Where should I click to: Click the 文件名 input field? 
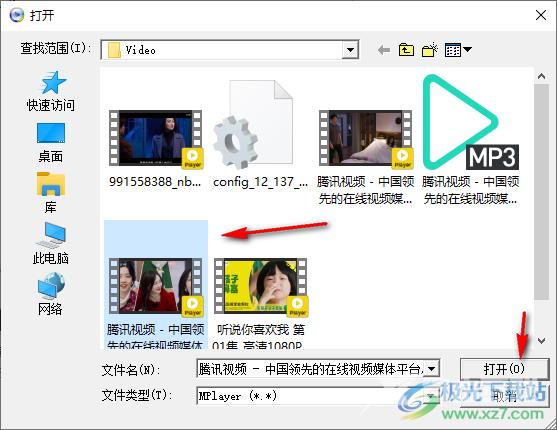(x=310, y=369)
